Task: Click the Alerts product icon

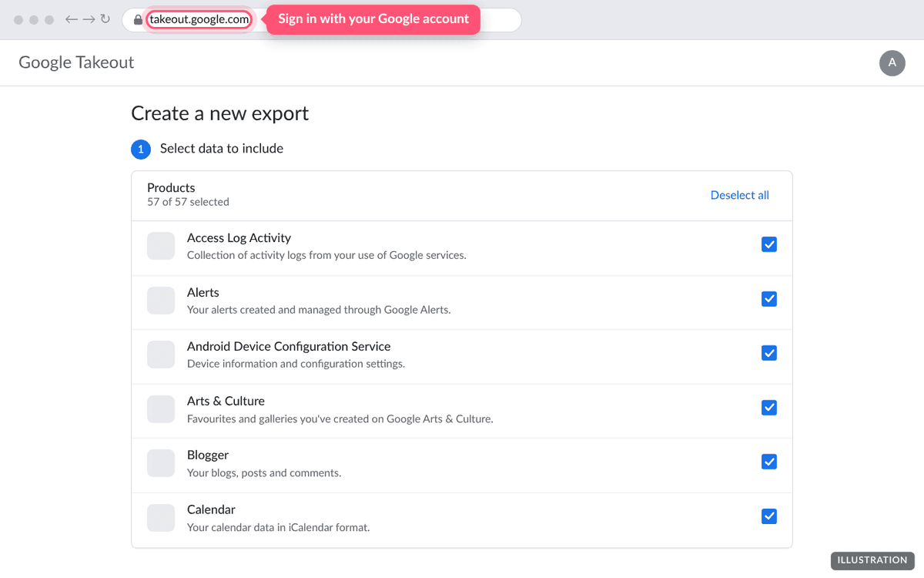Action: 161,301
